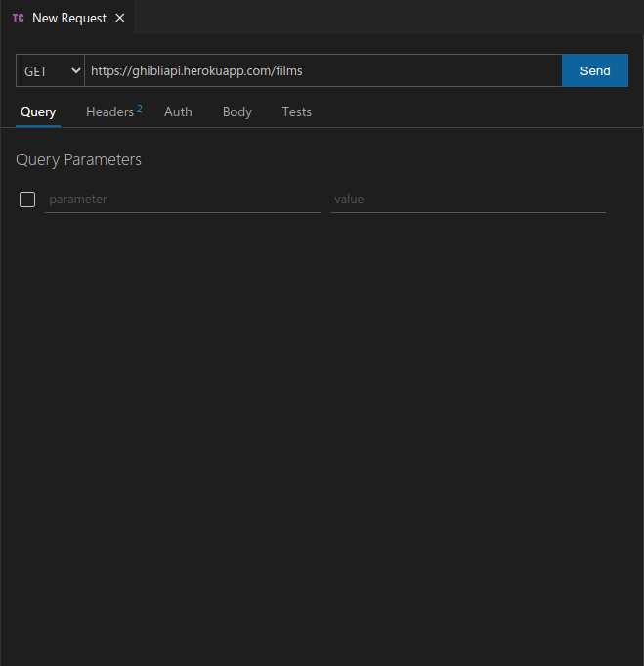
Task: Focus the request URL field
Action: click(323, 70)
